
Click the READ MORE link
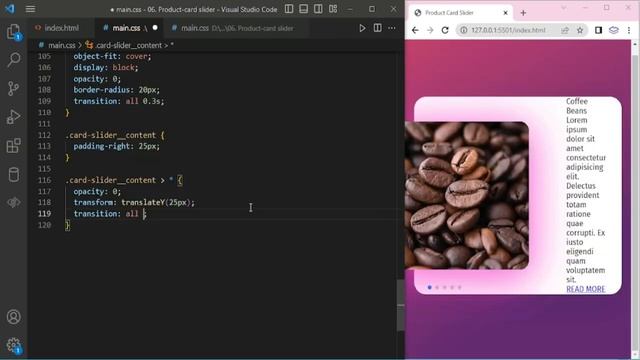point(585,289)
